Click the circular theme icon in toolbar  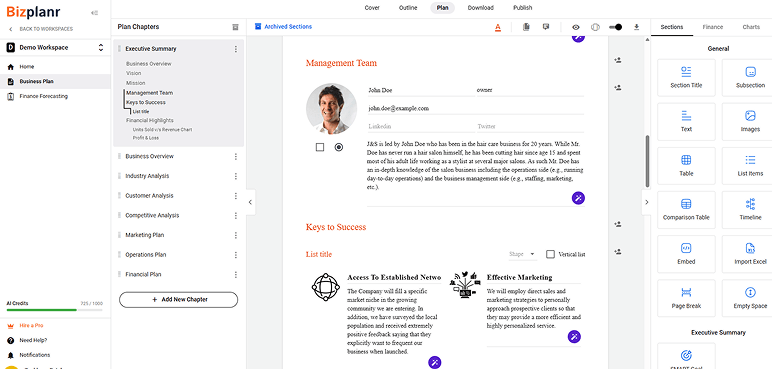595,28
